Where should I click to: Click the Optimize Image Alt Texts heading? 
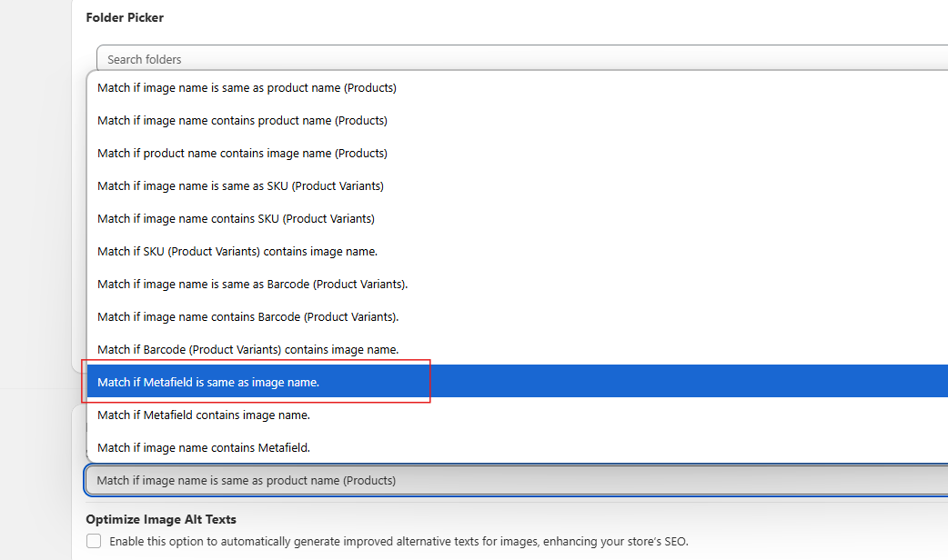pos(161,520)
